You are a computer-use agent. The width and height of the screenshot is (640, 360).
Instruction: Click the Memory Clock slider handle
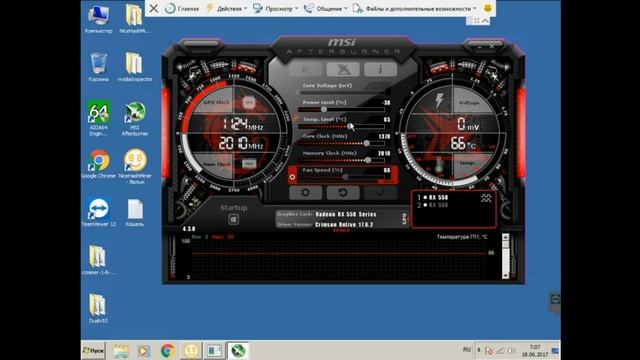(x=368, y=160)
